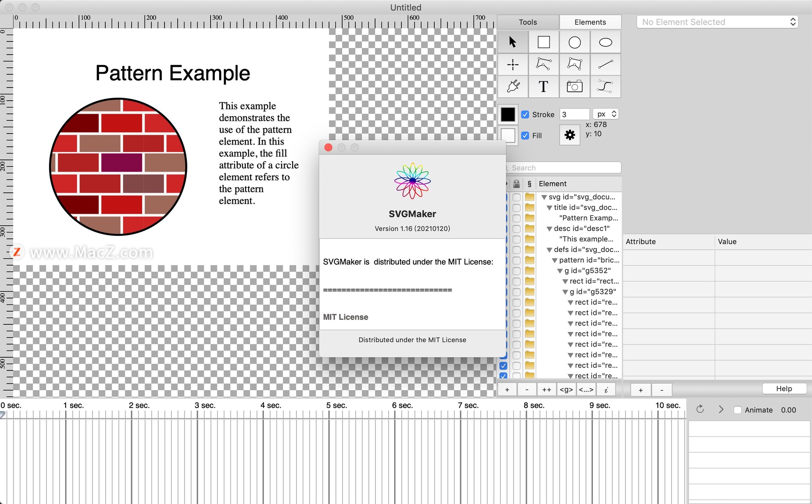Image resolution: width=812 pixels, height=504 pixels.
Task: Click folder icon beside g5352 row
Action: (x=529, y=271)
